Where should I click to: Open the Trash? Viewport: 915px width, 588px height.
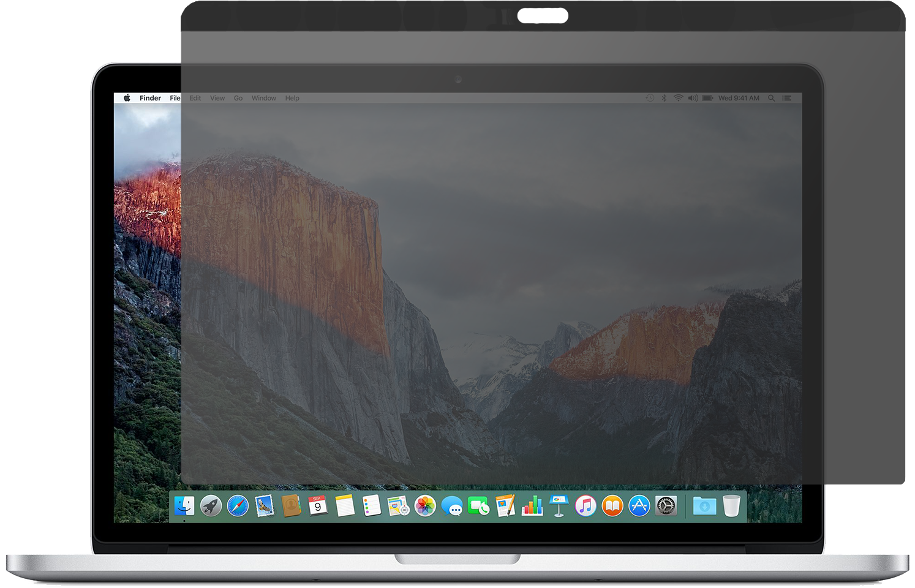point(730,506)
